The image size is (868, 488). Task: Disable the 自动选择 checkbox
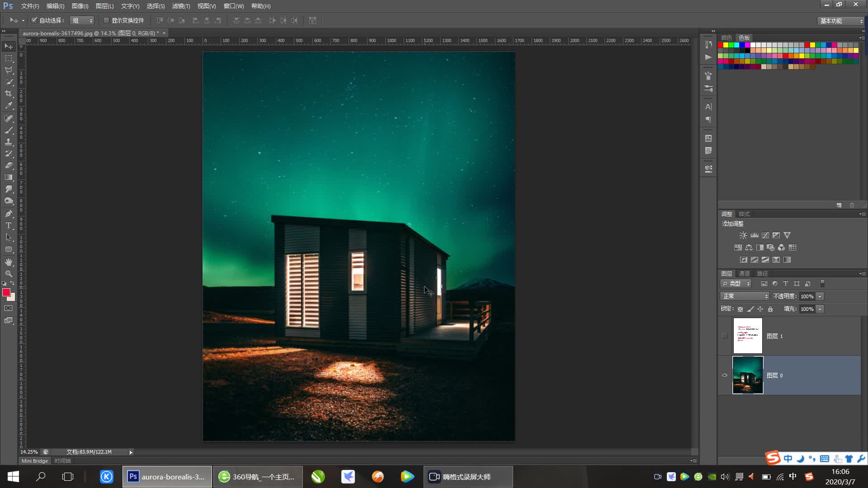tap(34, 20)
